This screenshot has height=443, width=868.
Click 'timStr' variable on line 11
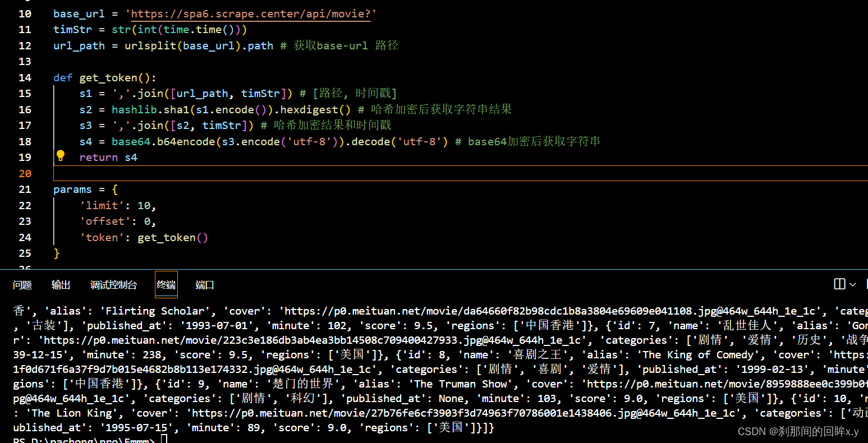point(72,29)
